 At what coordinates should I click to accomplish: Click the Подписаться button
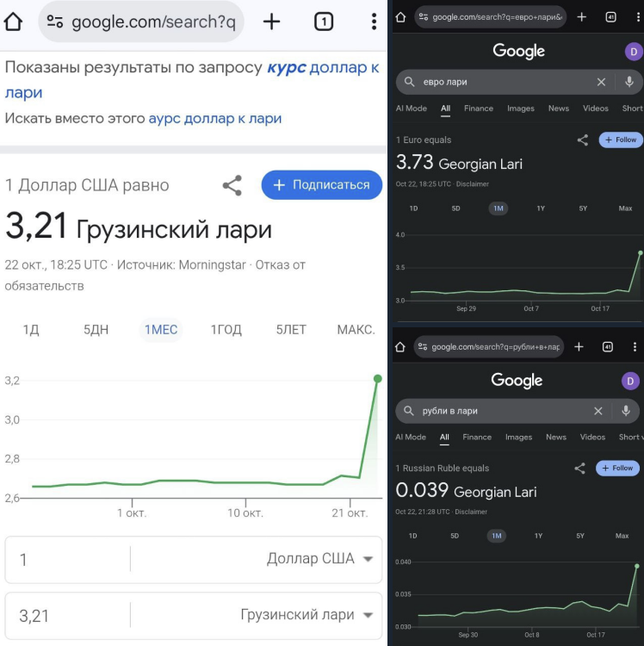click(x=321, y=184)
